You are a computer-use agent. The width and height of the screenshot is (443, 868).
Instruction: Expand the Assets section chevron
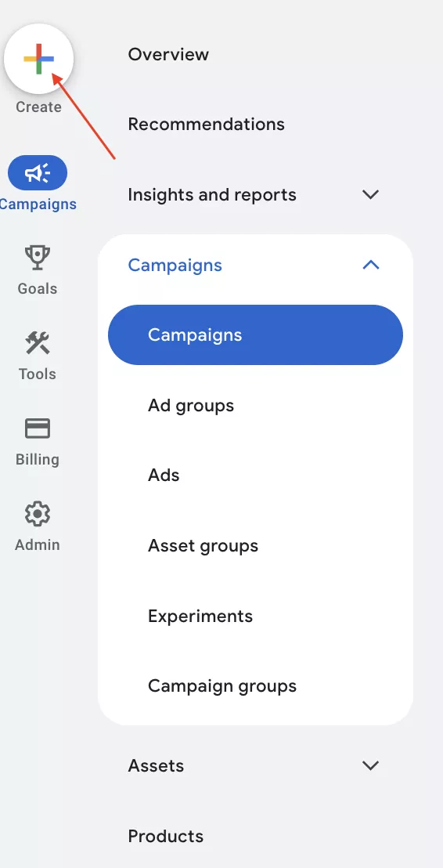click(370, 765)
